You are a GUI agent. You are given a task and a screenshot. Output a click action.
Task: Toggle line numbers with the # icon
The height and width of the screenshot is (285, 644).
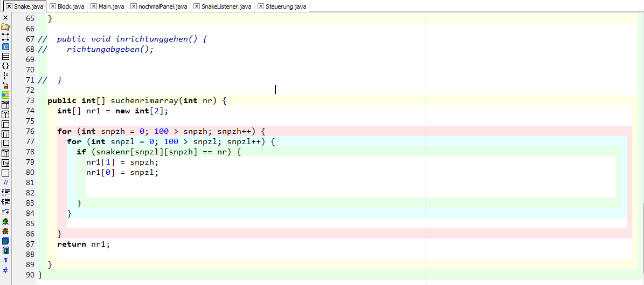(5, 270)
